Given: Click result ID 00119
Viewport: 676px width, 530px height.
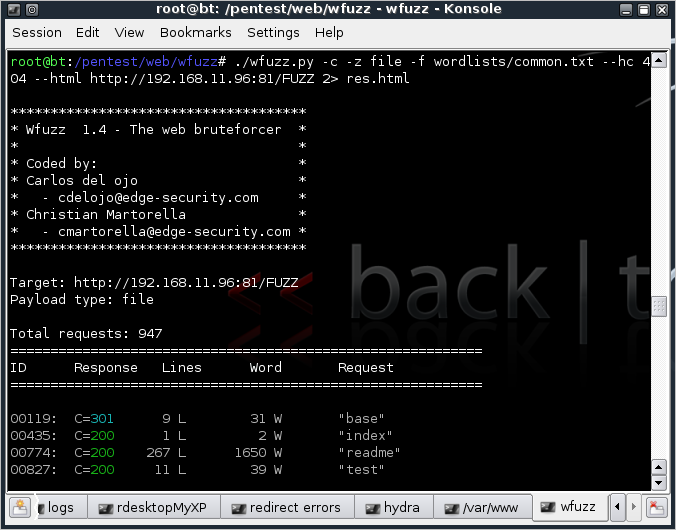Looking at the screenshot, I should pos(33,419).
